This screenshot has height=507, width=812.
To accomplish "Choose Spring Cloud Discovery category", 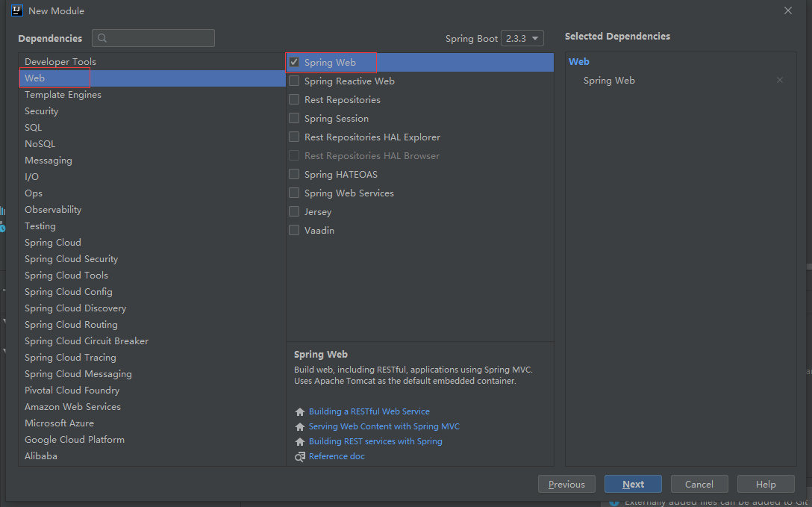I will pos(152,308).
